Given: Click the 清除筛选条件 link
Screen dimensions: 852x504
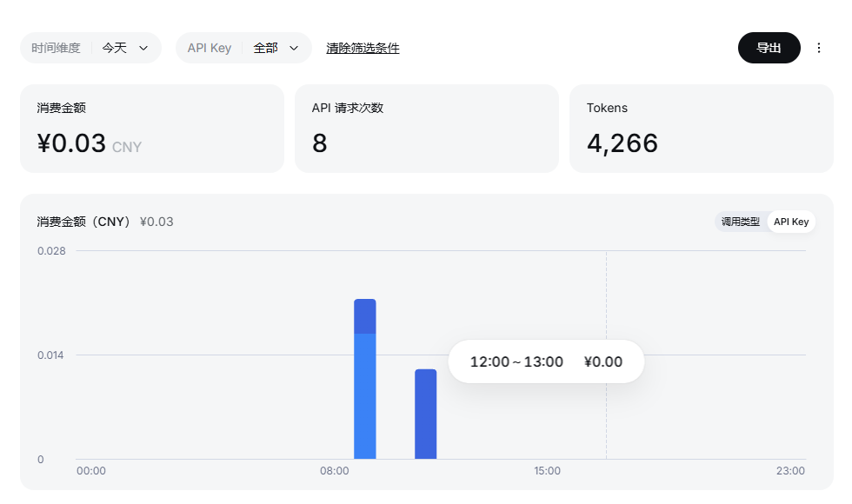Looking at the screenshot, I should pyautogui.click(x=363, y=48).
